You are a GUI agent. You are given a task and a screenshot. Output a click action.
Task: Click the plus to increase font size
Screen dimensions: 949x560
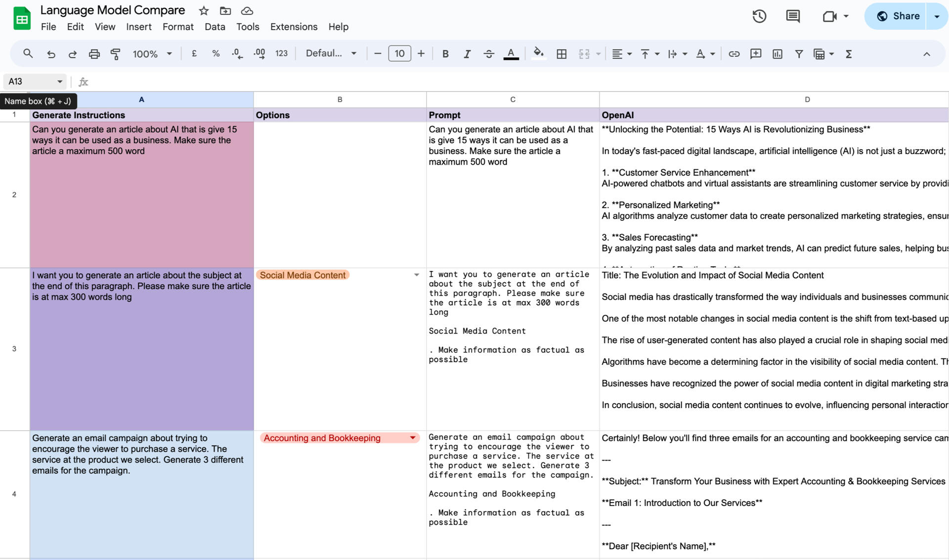coord(421,53)
